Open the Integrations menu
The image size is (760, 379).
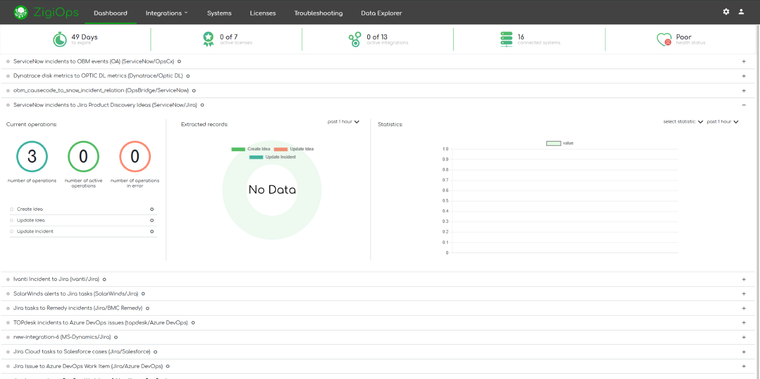point(167,13)
